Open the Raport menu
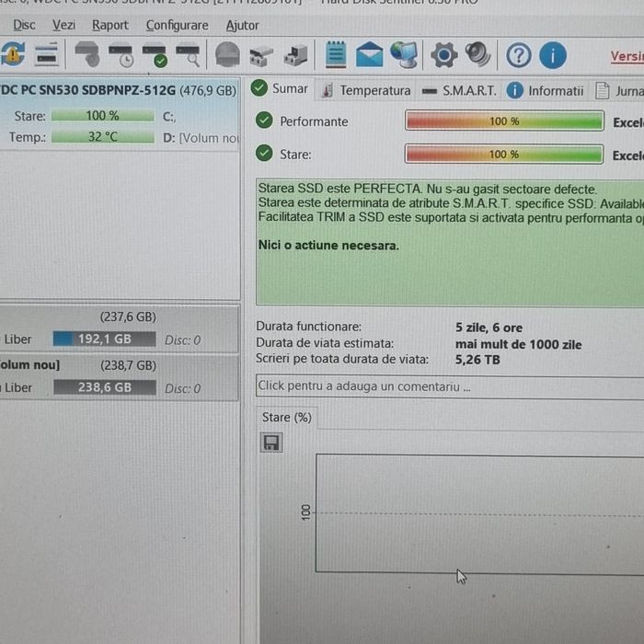This screenshot has height=644, width=644. pyautogui.click(x=110, y=25)
